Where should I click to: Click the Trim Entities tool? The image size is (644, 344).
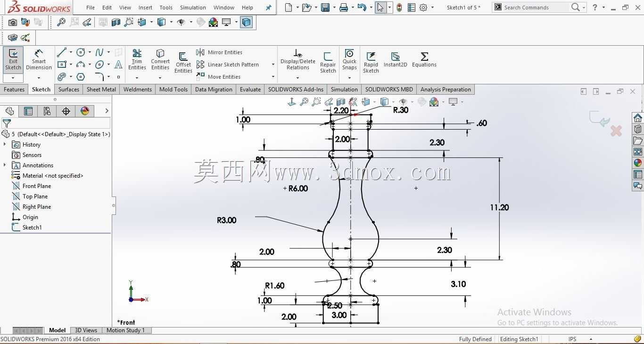pyautogui.click(x=137, y=59)
